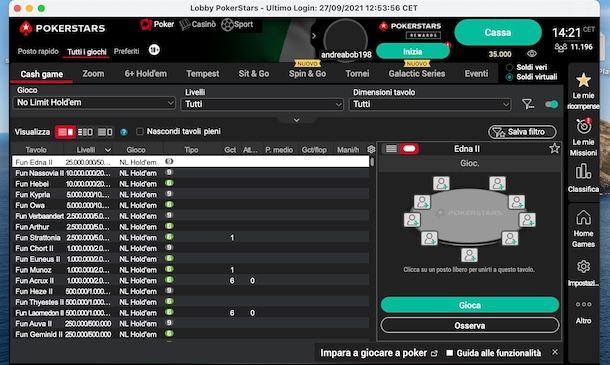Open the Classifica leaderboard icon
The image size is (610, 365).
click(583, 172)
